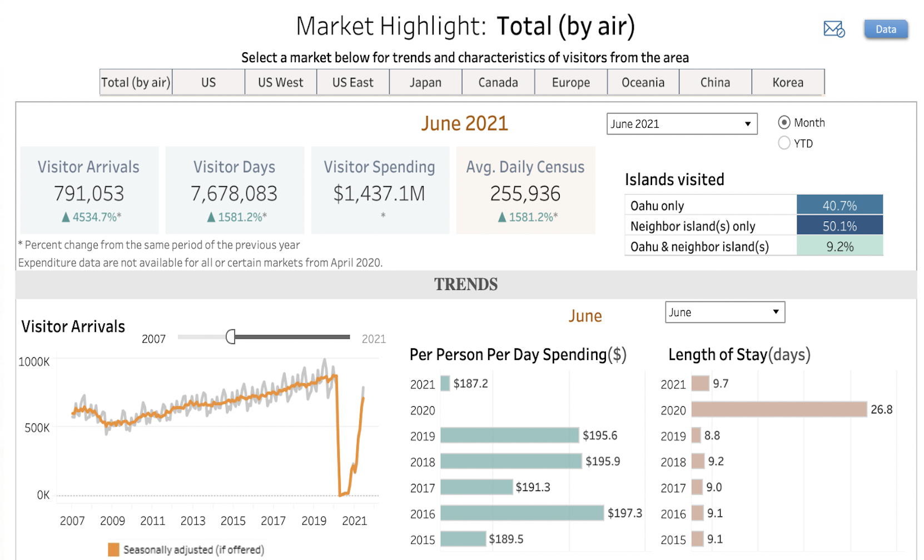
Task: Choose the Europe market tab
Action: coord(571,82)
